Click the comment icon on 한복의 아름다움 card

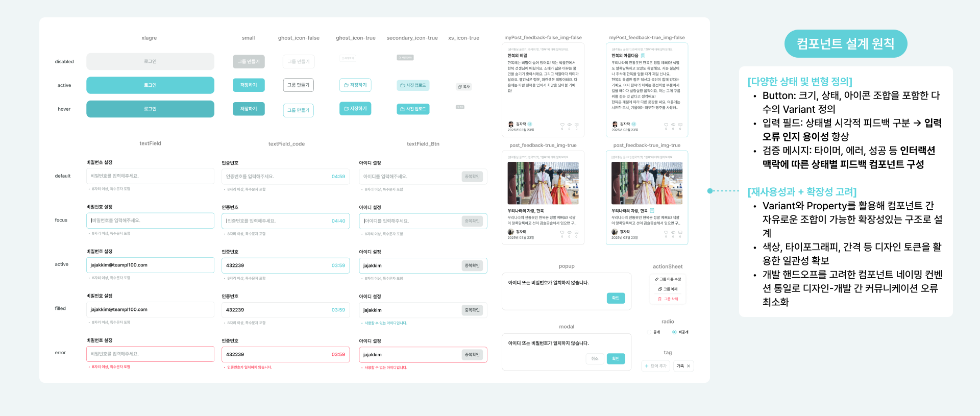(x=680, y=125)
